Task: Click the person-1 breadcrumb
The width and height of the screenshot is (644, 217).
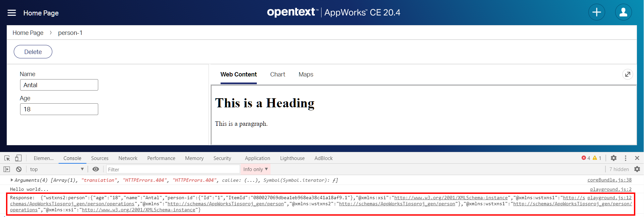Action: point(70,33)
